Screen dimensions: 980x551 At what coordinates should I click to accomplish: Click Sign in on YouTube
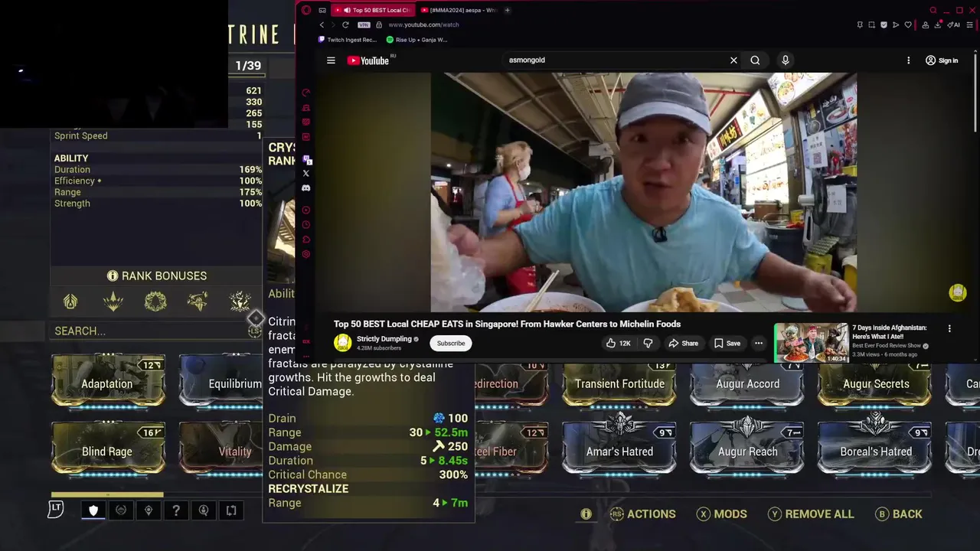942,60
